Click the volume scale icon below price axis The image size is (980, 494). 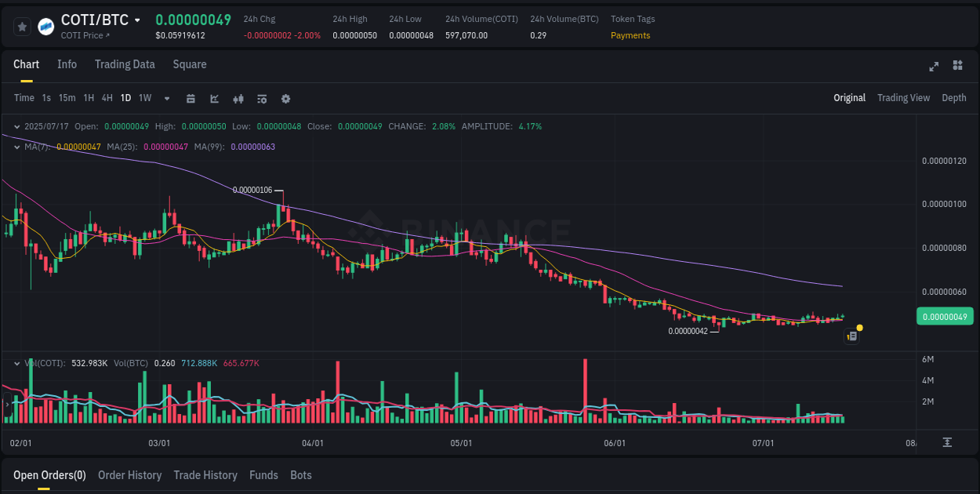point(947,442)
